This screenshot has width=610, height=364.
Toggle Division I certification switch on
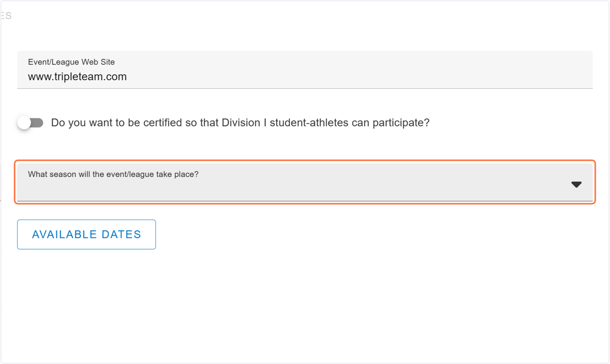click(x=30, y=123)
